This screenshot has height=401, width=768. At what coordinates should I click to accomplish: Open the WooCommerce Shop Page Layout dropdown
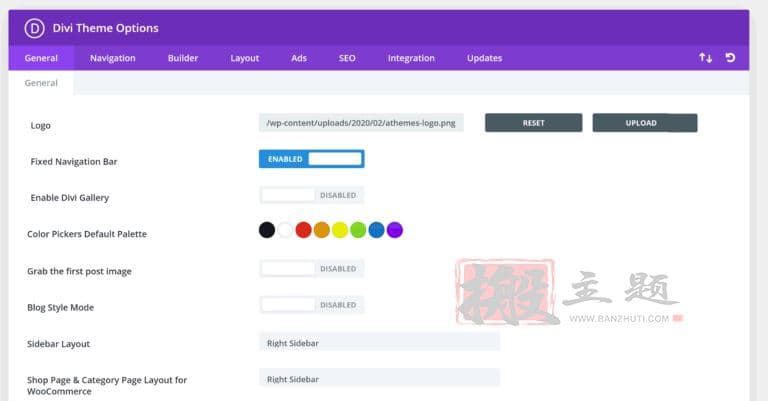point(380,379)
